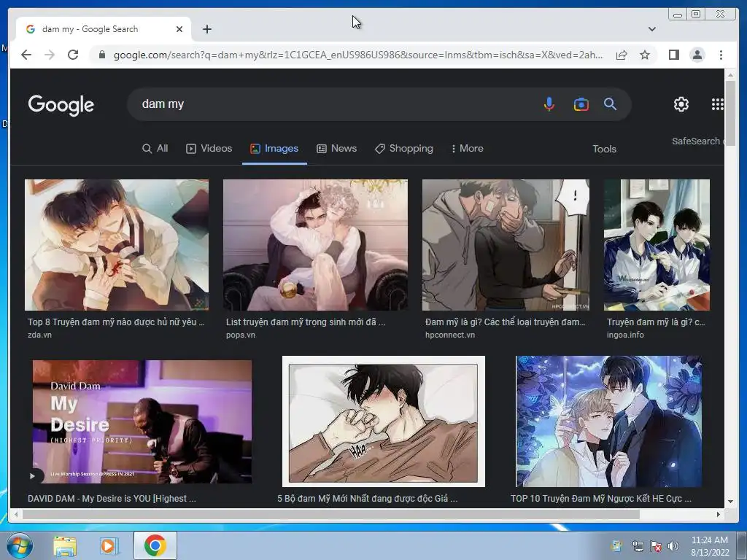Open a new tab with the plus button
The height and width of the screenshot is (560, 747).
(x=206, y=29)
